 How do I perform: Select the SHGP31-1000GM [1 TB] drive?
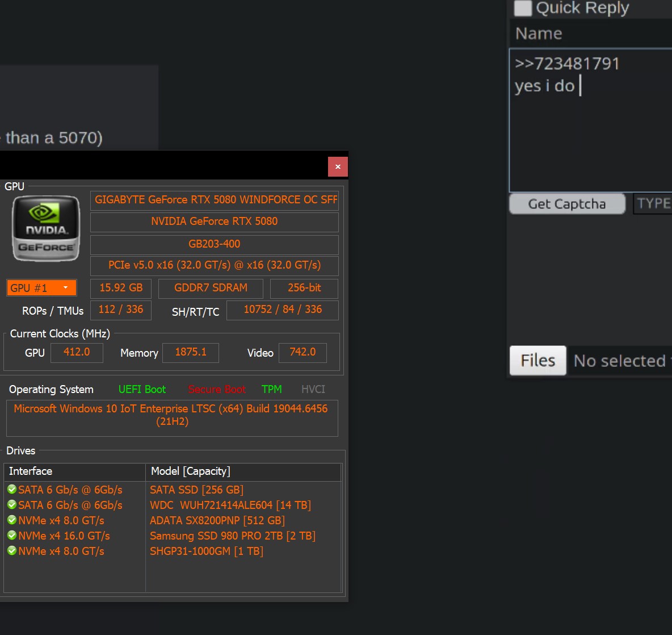pyautogui.click(x=207, y=552)
